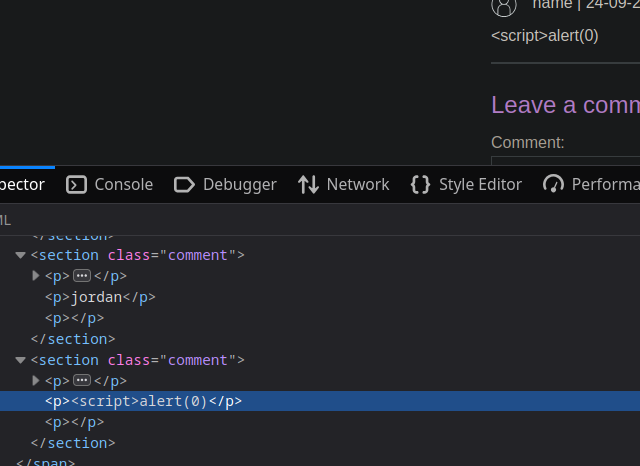The width and height of the screenshot is (640, 466).
Task: Click the Network arrows icon
Action: (x=308, y=184)
